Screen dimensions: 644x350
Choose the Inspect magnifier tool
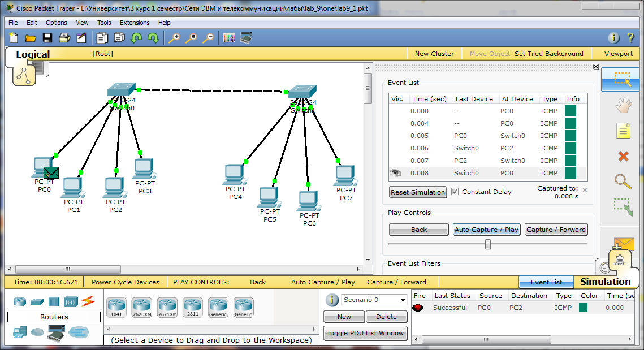coord(623,181)
